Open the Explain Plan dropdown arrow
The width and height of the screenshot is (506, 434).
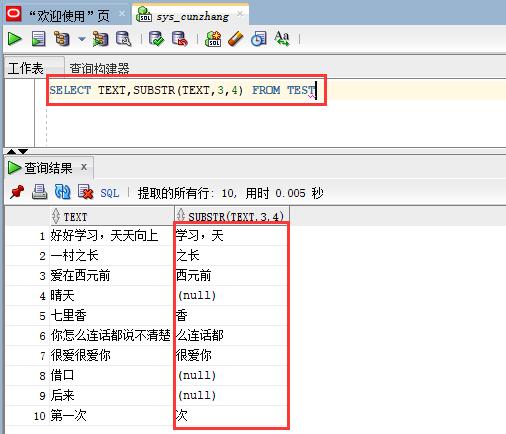coord(82,39)
